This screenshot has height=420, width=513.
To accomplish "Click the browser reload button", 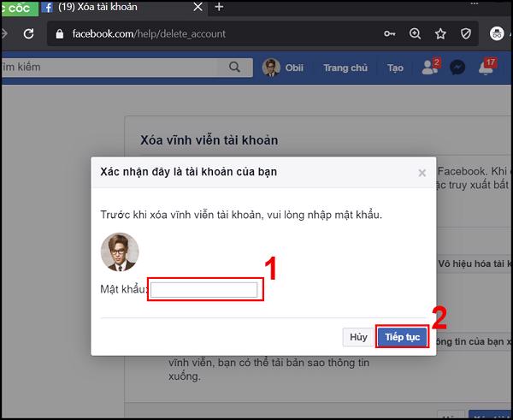I will point(28,34).
